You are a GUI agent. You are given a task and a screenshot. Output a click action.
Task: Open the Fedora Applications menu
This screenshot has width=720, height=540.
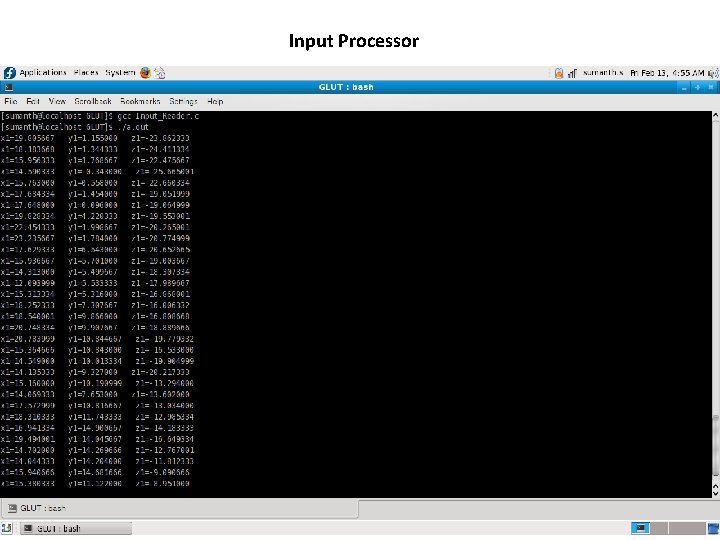click(43, 73)
